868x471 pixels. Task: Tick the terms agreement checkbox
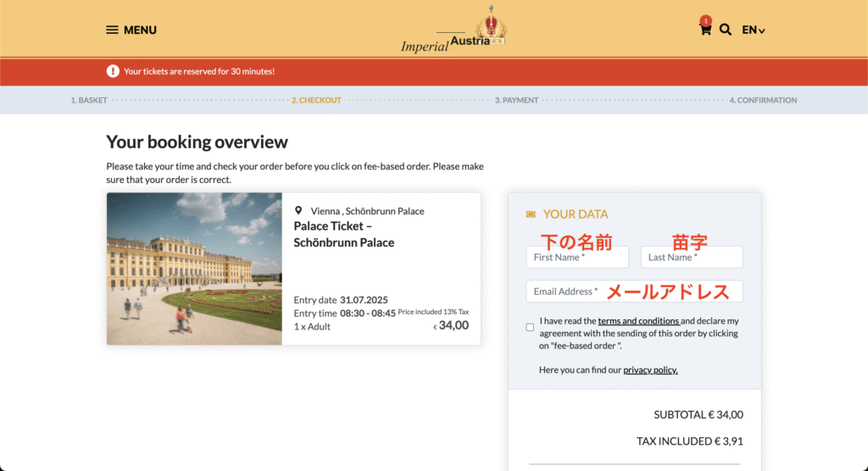pos(530,327)
